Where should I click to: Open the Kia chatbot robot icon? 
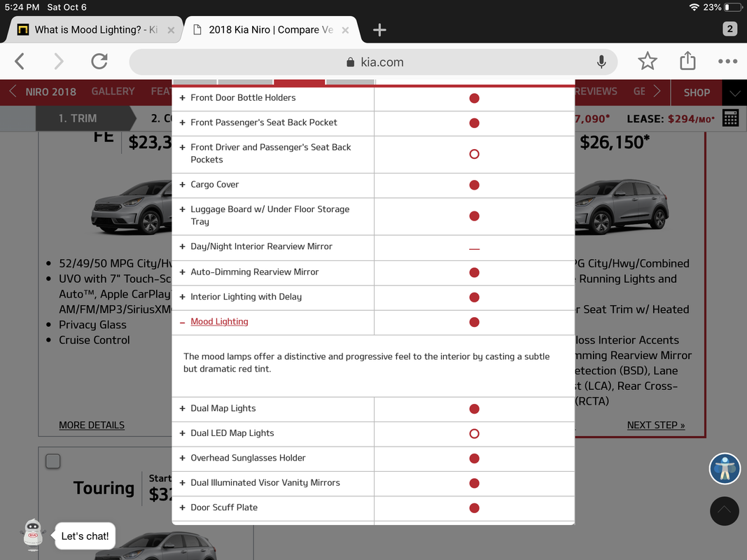point(33,534)
